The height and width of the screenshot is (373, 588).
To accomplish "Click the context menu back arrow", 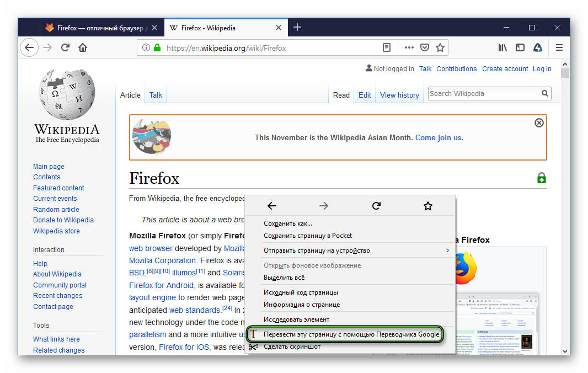I will pos(272,206).
